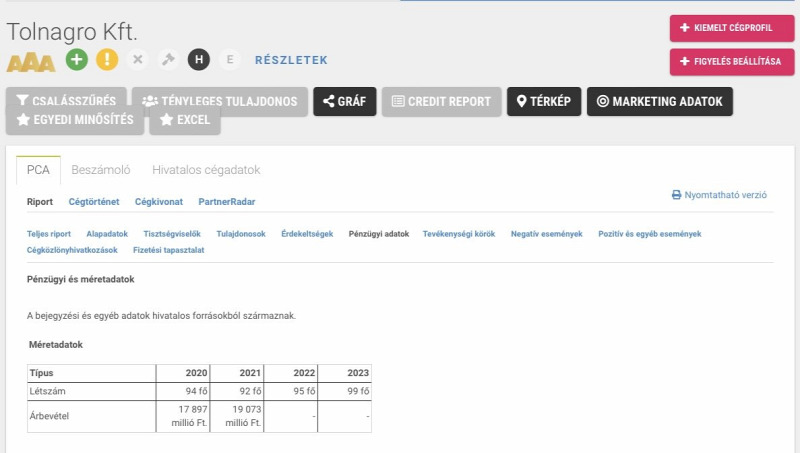Switch to the Beszámoló tab
Viewport: 800px width, 453px height.
click(x=101, y=170)
